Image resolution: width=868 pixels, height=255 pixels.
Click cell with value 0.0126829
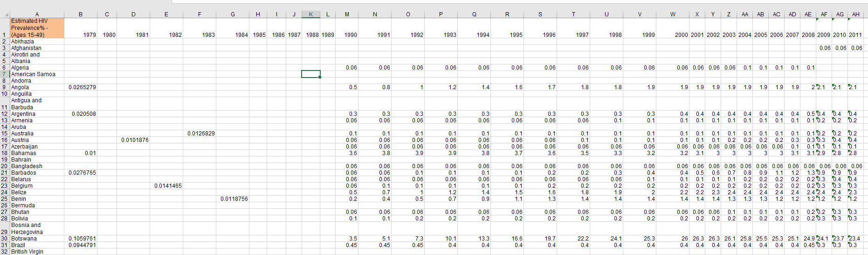[x=200, y=134]
